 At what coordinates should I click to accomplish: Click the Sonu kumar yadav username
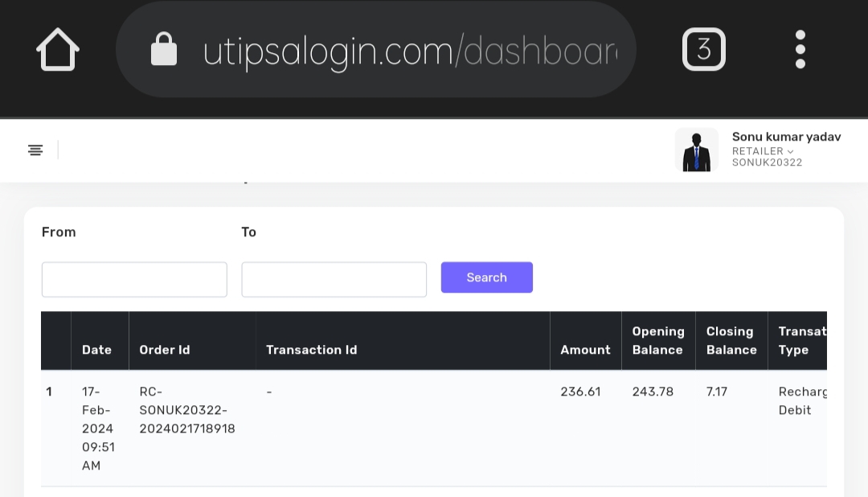tap(786, 138)
